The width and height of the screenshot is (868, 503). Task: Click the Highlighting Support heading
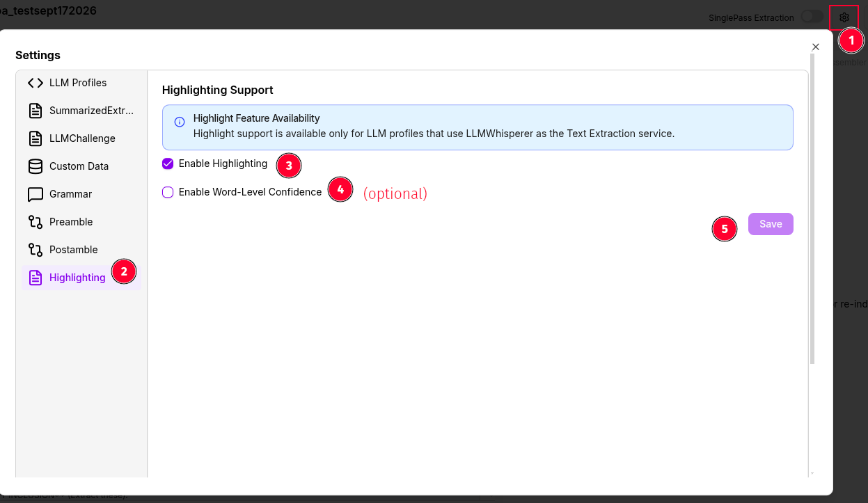pyautogui.click(x=218, y=90)
